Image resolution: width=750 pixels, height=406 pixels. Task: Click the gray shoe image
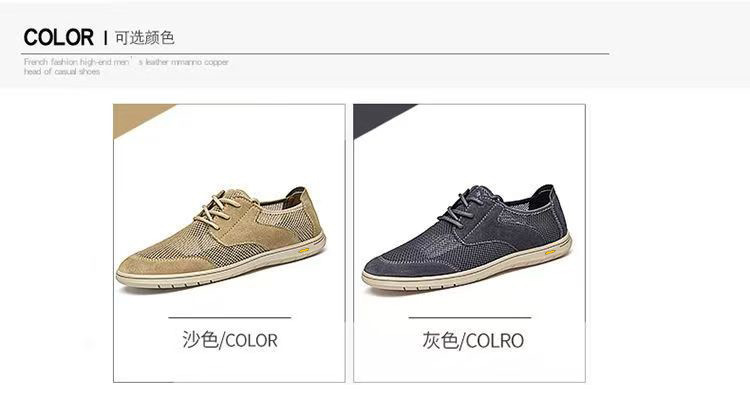pyautogui.click(x=467, y=238)
